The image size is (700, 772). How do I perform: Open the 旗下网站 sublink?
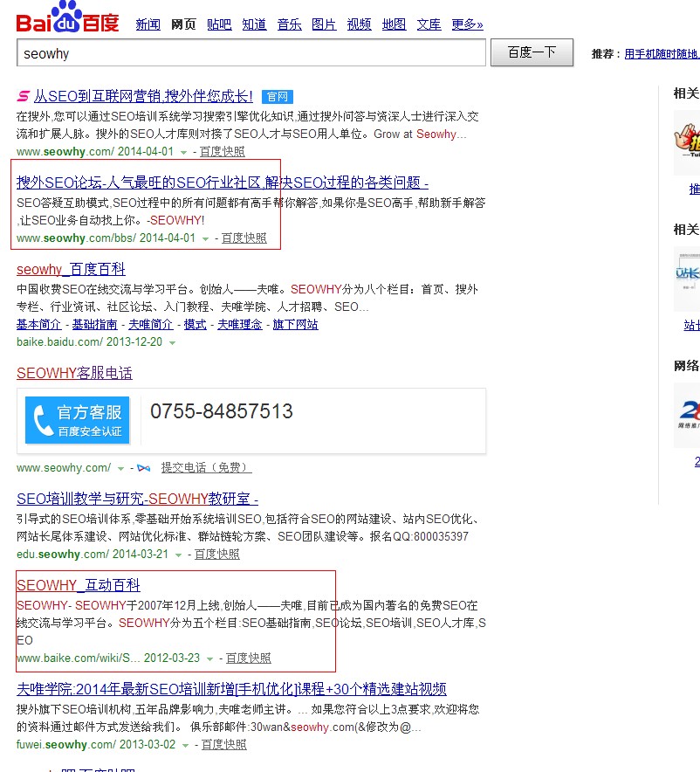(296, 325)
